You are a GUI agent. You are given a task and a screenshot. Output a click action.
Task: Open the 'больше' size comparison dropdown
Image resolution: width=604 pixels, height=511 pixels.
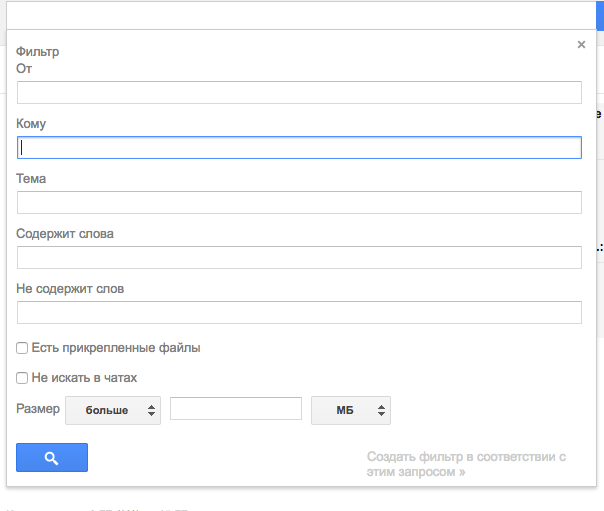coord(113,410)
